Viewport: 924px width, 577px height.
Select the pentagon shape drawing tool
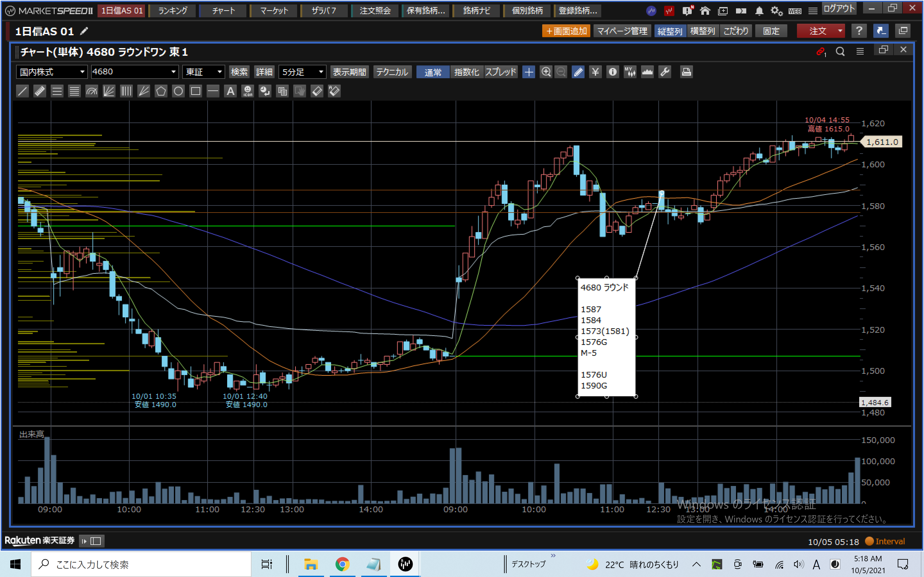click(x=161, y=91)
